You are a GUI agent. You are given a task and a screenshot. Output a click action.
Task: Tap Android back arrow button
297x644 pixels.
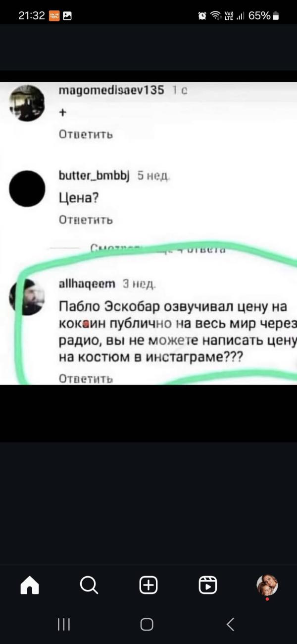click(230, 624)
